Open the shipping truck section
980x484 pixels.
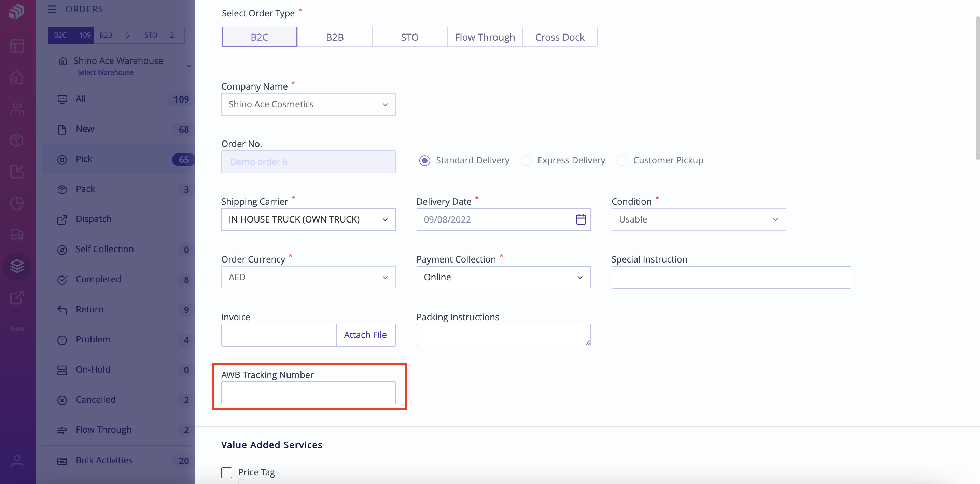(x=17, y=234)
